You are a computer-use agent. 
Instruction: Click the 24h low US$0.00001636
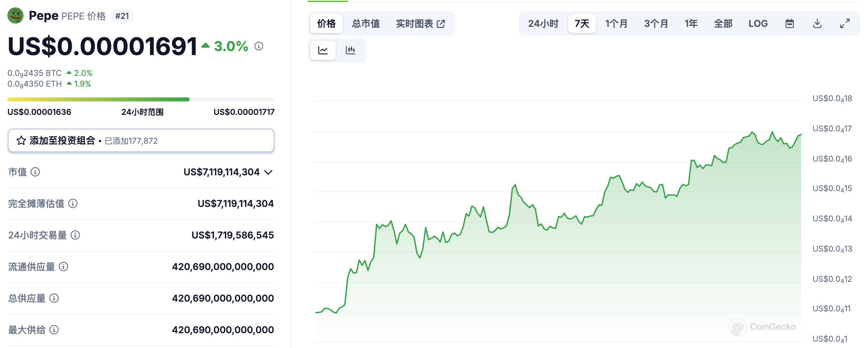coord(39,112)
